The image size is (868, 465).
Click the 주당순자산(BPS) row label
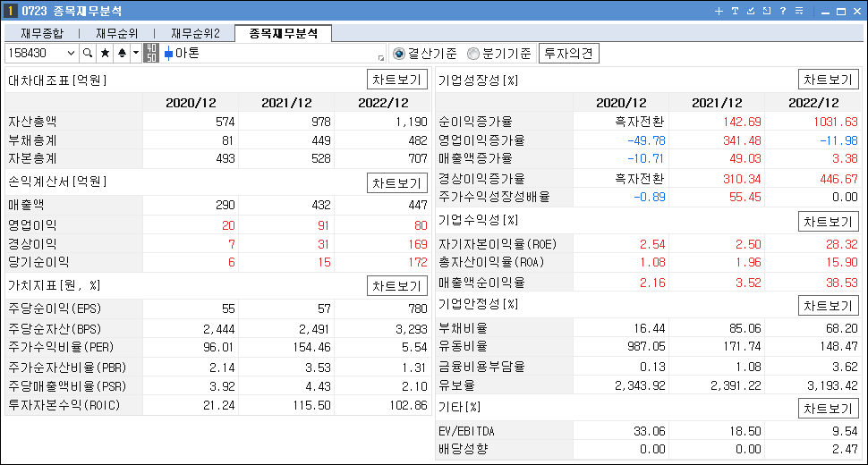click(55, 329)
